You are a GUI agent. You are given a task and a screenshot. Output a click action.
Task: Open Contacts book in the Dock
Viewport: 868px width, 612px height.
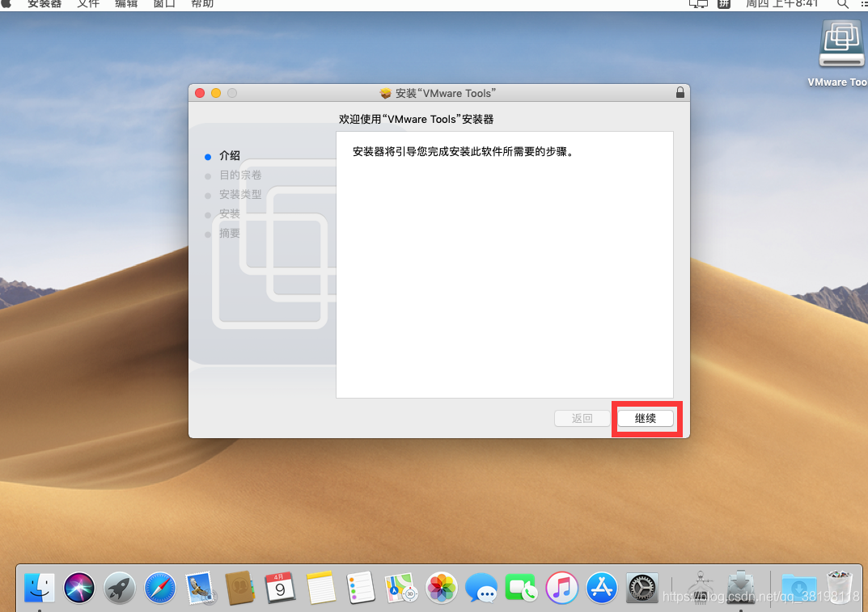(239, 587)
